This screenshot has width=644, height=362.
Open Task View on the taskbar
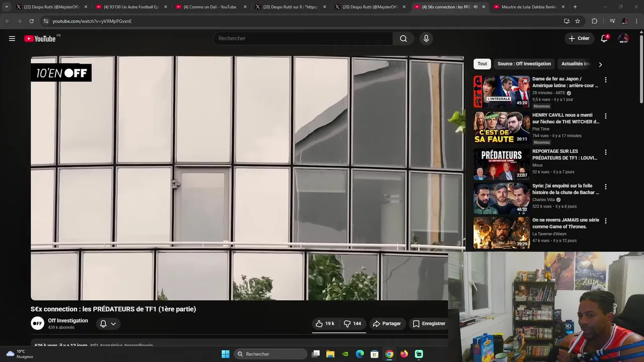point(316,354)
